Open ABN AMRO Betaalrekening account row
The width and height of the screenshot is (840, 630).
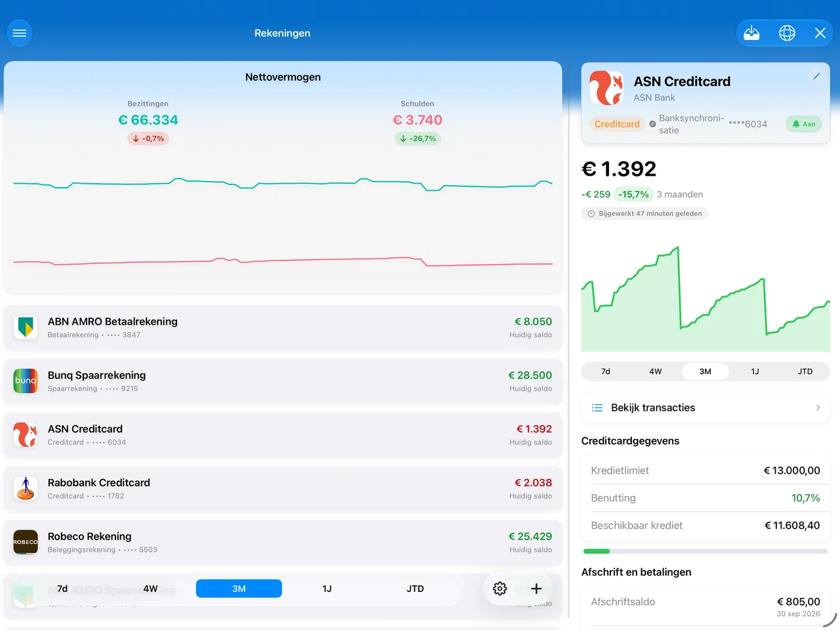point(283,327)
